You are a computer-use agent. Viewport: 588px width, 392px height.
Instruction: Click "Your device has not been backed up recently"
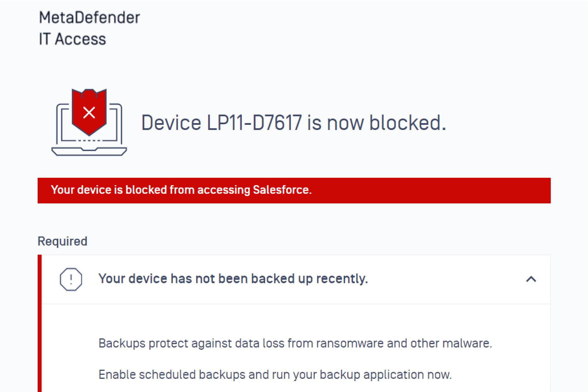(x=233, y=279)
